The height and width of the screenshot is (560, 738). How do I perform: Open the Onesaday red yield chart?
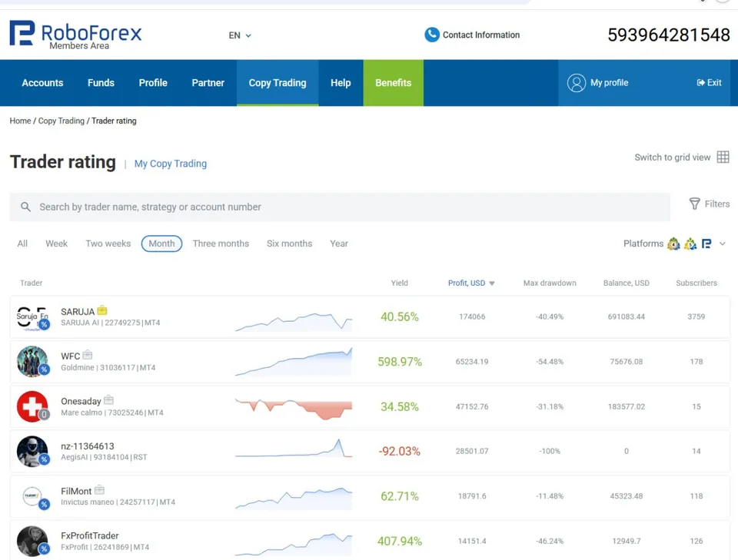click(294, 409)
